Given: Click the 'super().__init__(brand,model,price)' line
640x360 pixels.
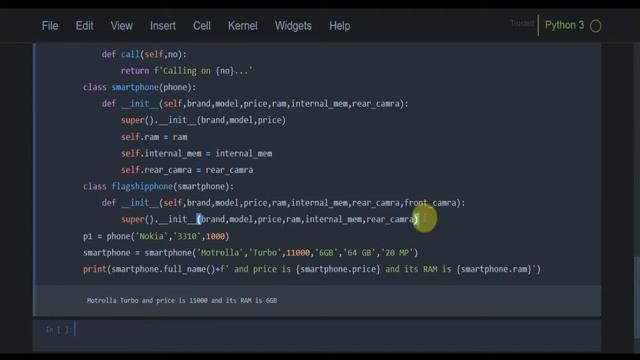Looking at the screenshot, I should click(203, 120).
